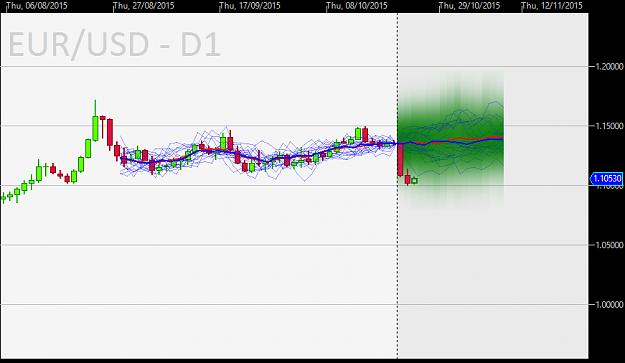Viewport: 625px width, 363px height.
Task: Click the date label Thu, 12/11/2015
Action: tap(552, 6)
